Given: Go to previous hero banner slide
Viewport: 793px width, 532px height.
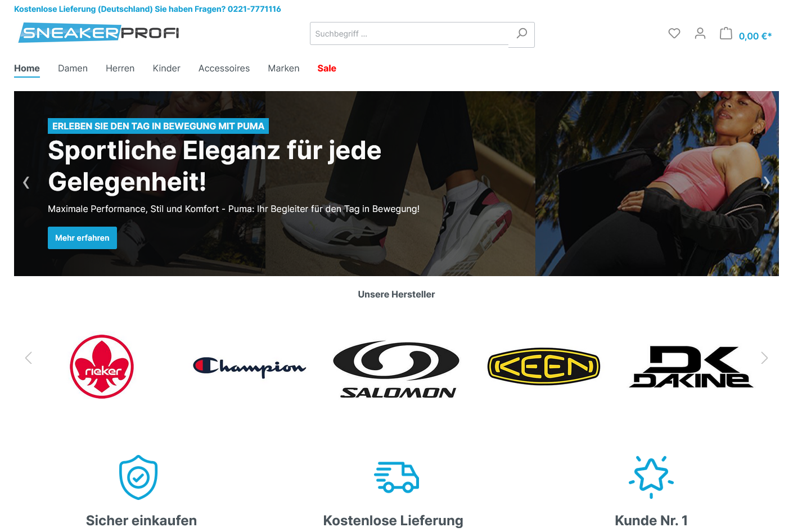Looking at the screenshot, I should (x=26, y=182).
